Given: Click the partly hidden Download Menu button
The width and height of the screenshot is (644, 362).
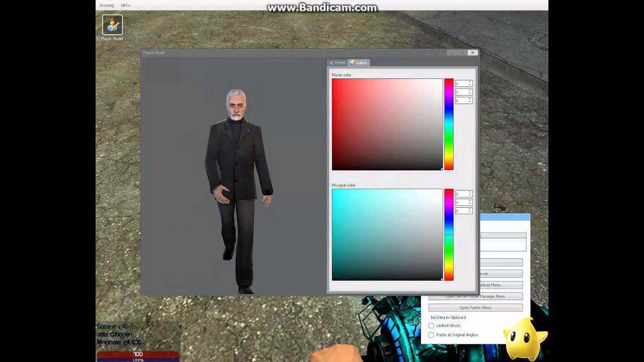Looking at the screenshot, I should (x=502, y=285).
